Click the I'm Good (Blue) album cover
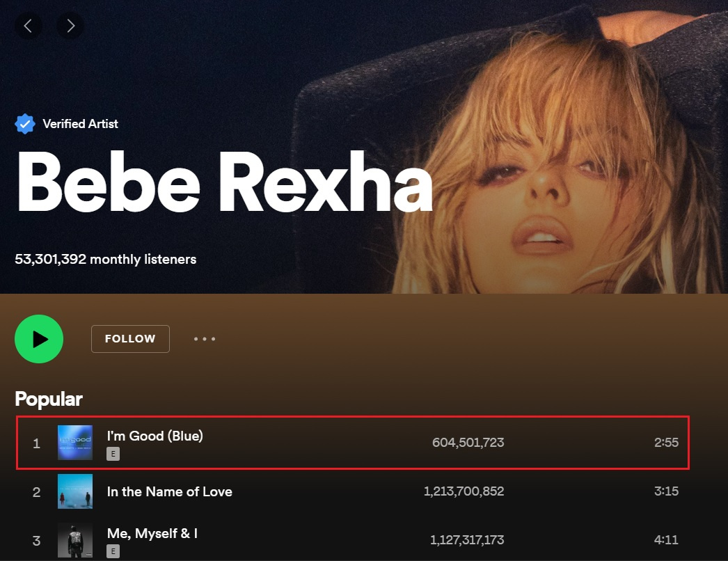728x561 pixels. pyautogui.click(x=75, y=443)
